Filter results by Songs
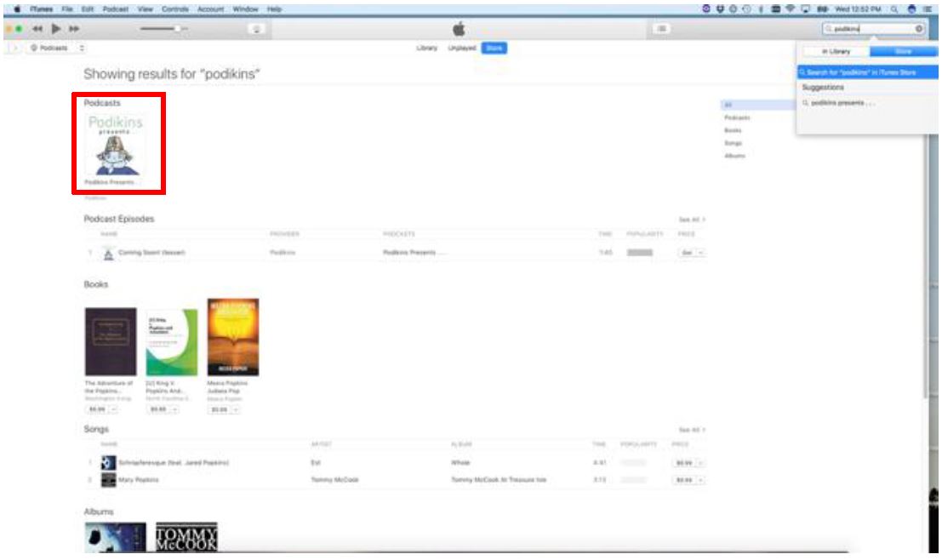This screenshot has height=560, width=942. click(x=733, y=143)
